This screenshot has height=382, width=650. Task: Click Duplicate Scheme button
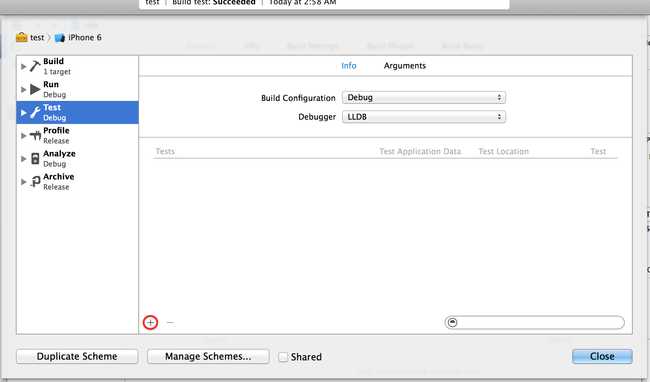(77, 356)
